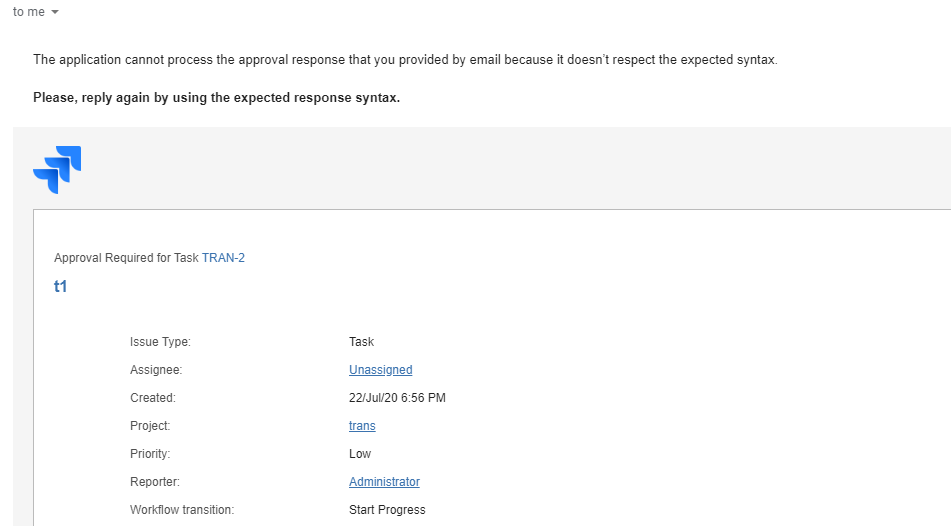This screenshot has height=526, width=951.
Task: Click the "Approval Required for Task" heading text
Action: tap(127, 258)
